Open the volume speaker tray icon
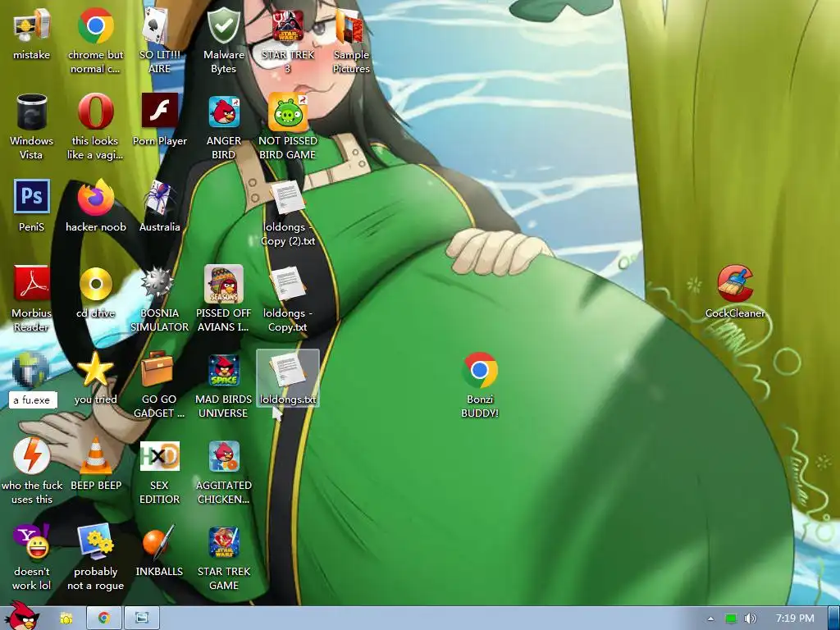The image size is (840, 630). click(751, 619)
